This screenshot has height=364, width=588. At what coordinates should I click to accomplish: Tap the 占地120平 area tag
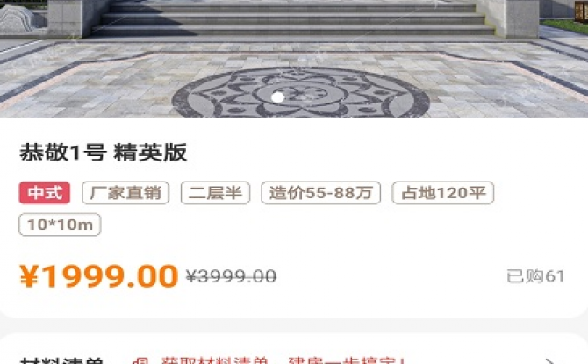[443, 193]
